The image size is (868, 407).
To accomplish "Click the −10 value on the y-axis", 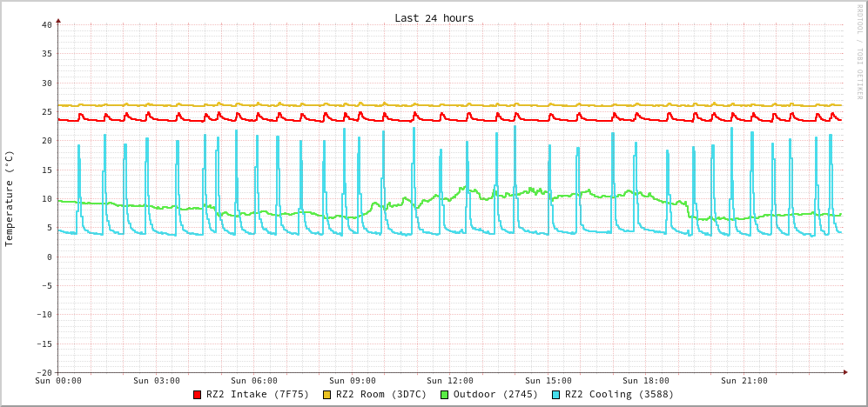I will (44, 315).
